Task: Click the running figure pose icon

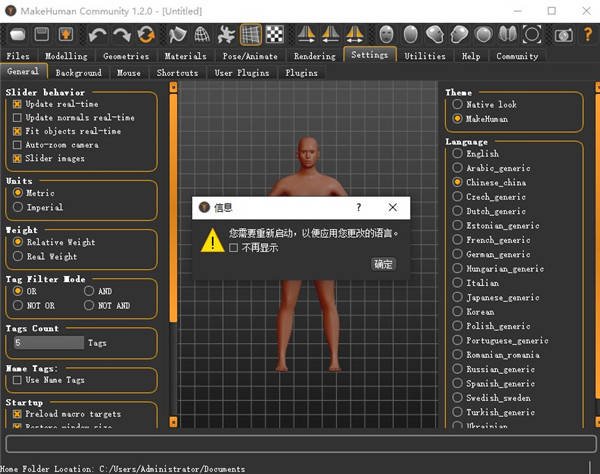Action: pyautogui.click(x=227, y=35)
